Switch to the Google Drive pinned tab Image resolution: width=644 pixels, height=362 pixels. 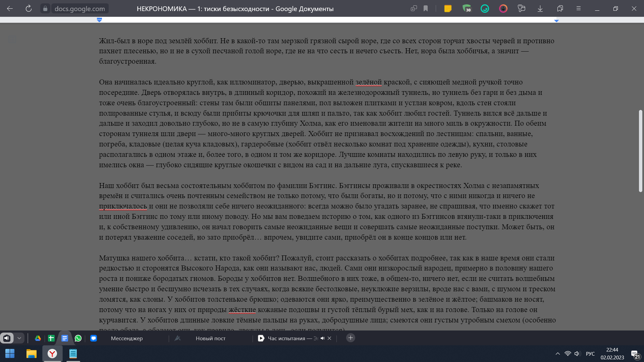38,338
